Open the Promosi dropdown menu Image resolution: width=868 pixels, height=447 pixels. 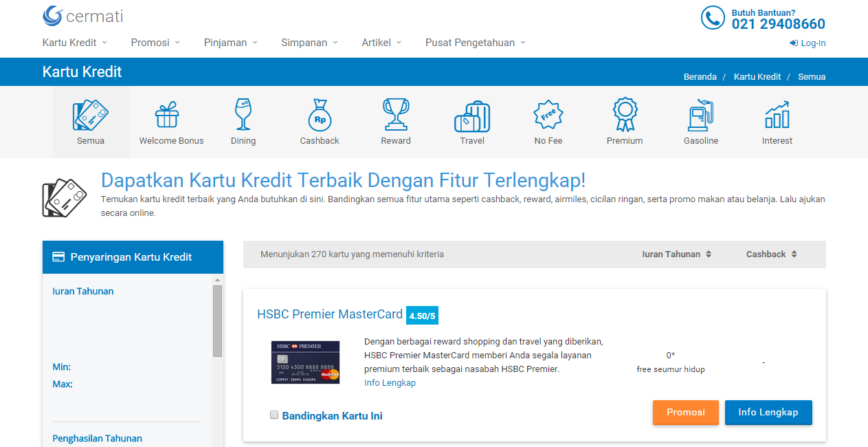pos(155,43)
